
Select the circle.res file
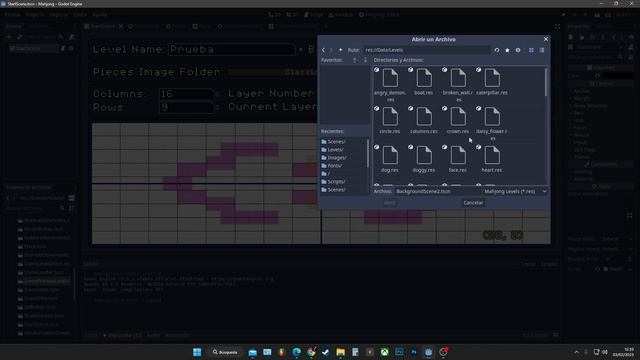pyautogui.click(x=390, y=121)
